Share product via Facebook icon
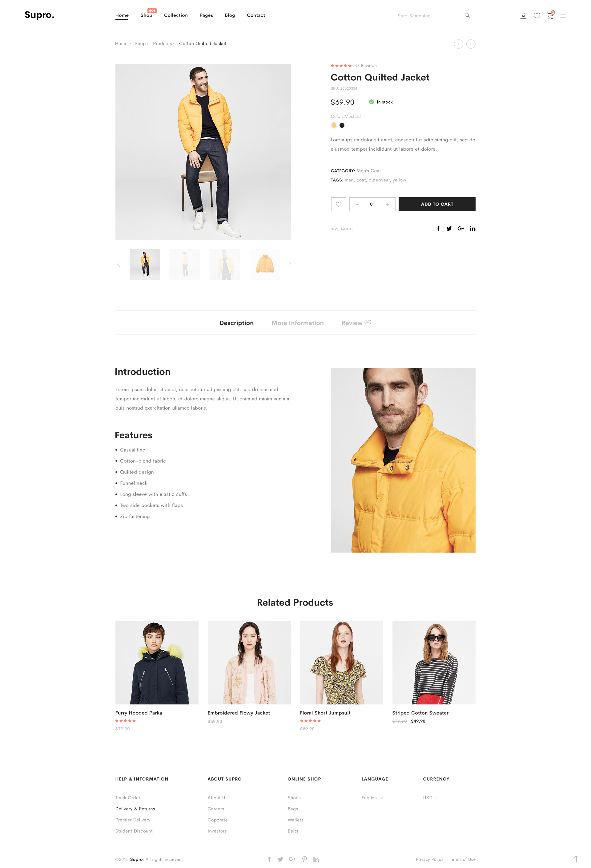This screenshot has width=591, height=868. [437, 228]
